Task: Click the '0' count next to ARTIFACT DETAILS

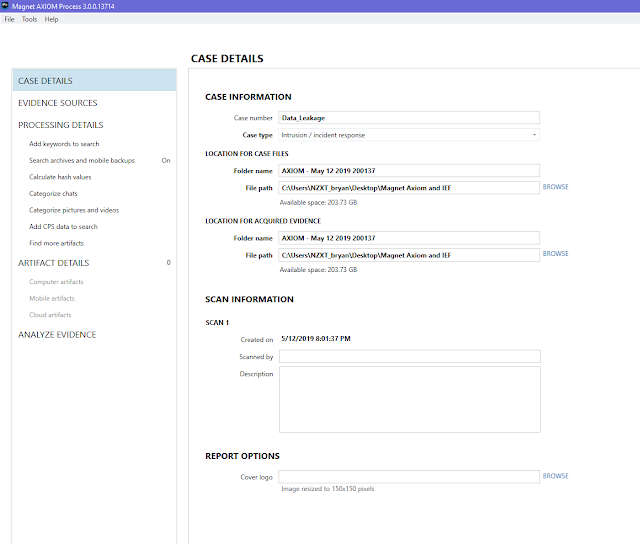Action: [x=169, y=262]
